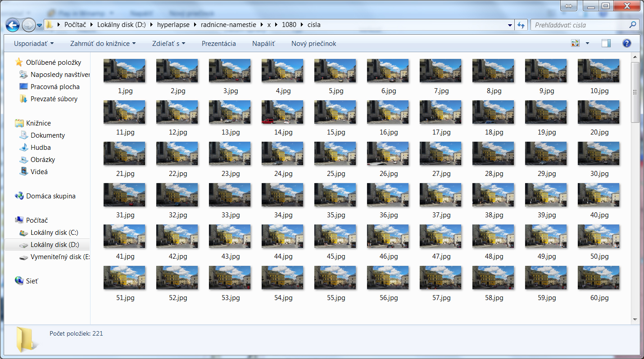Select 'Obľúbené položky' star icon
This screenshot has width=644, height=359.
(19, 63)
